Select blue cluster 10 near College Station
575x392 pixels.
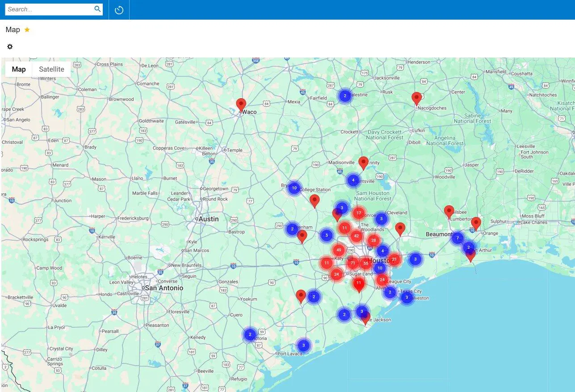pos(294,188)
